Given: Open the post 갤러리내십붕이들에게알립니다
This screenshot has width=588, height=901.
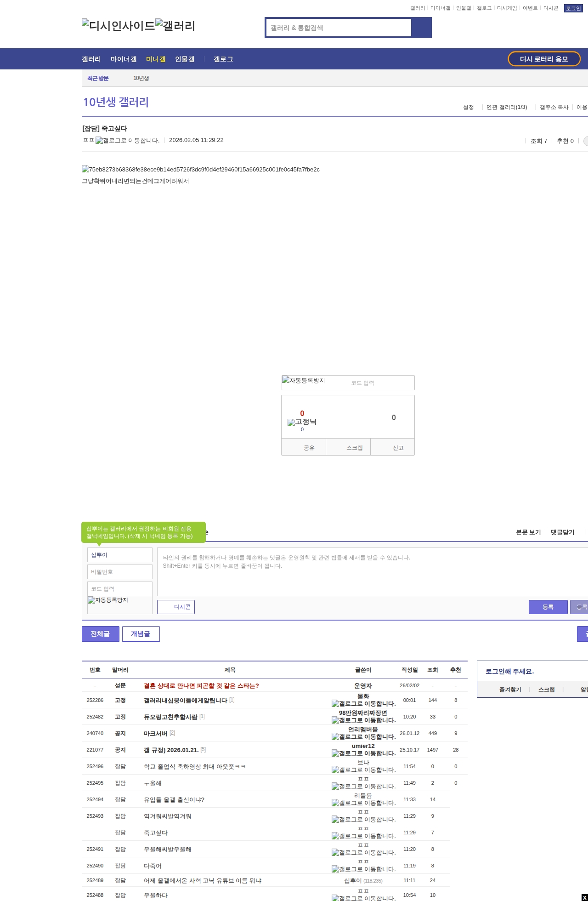Looking at the screenshot, I should coord(186,700).
